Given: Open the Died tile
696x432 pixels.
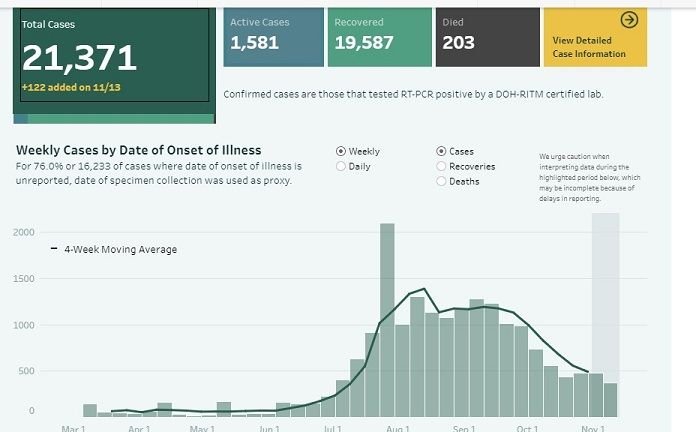Looking at the screenshot, I should point(485,38).
